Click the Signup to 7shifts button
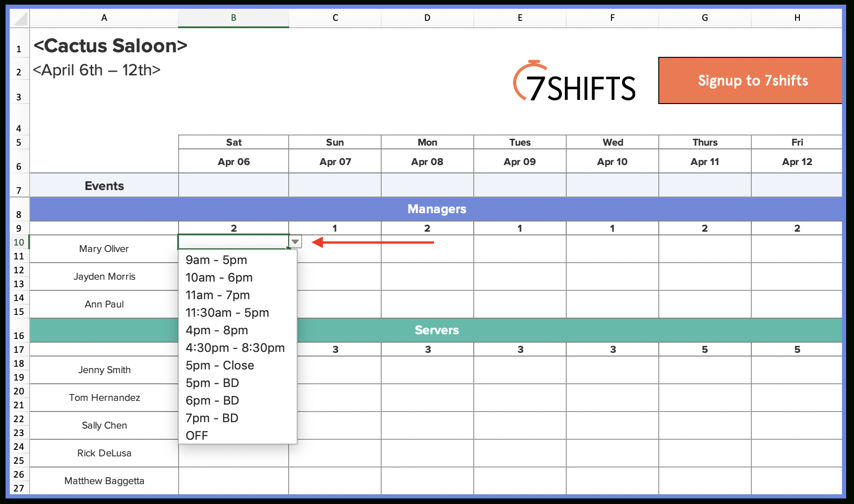 [x=750, y=80]
